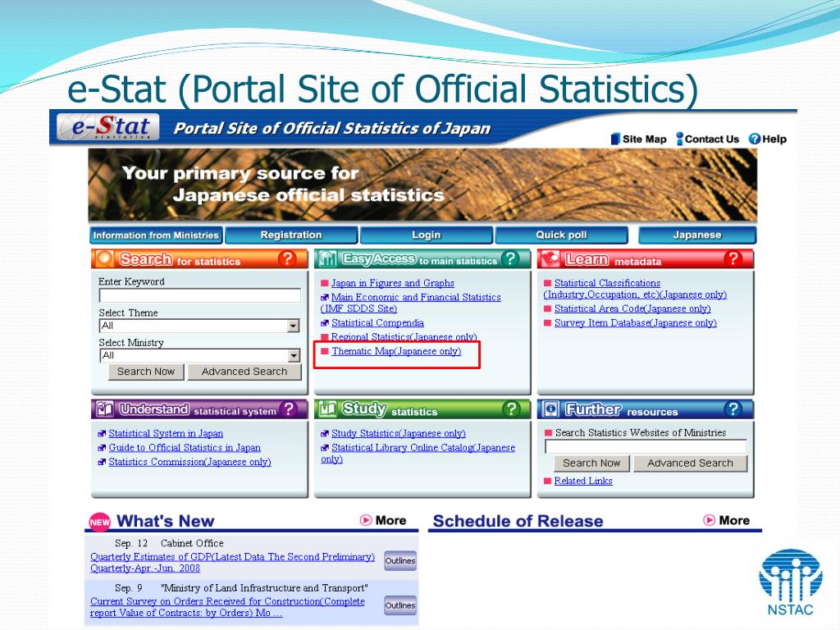
Task: Open the Login tab
Action: pos(426,235)
